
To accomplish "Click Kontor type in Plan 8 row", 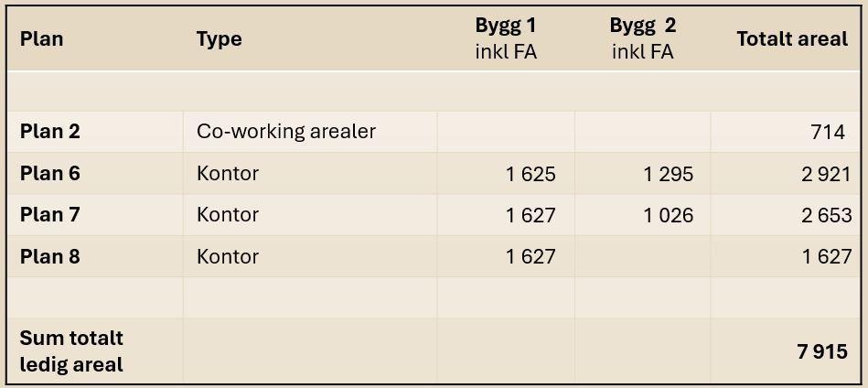I will tap(228, 257).
